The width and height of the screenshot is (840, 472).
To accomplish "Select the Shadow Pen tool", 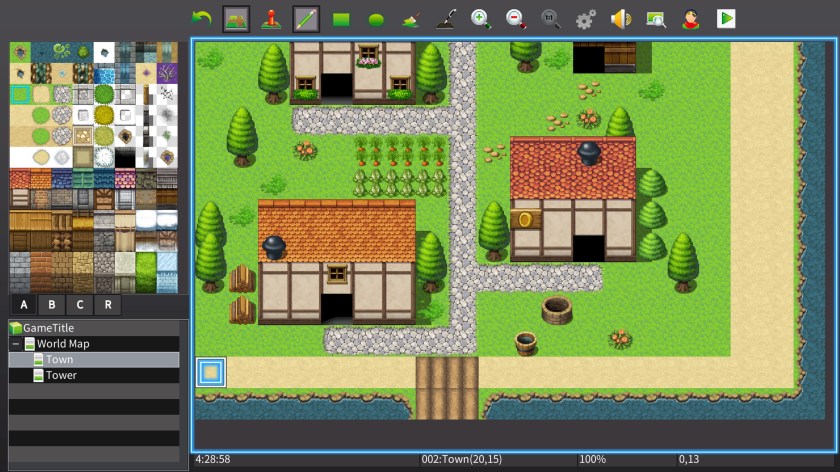I will point(446,18).
